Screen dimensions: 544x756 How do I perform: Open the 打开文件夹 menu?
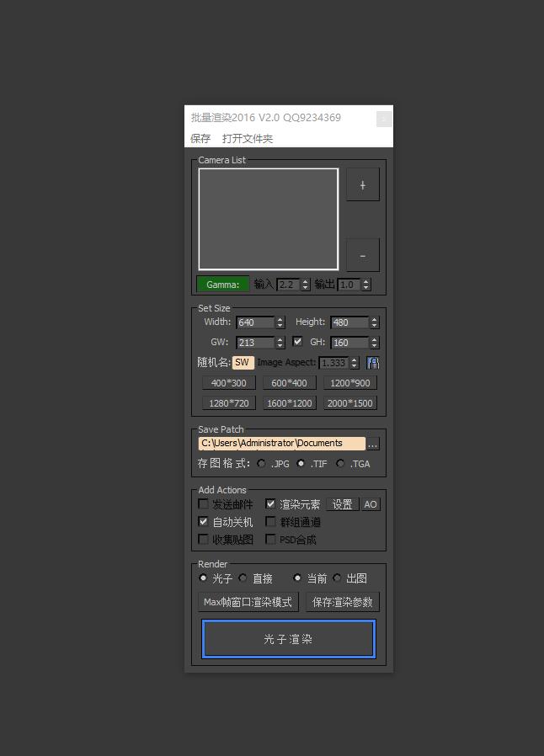pyautogui.click(x=248, y=139)
